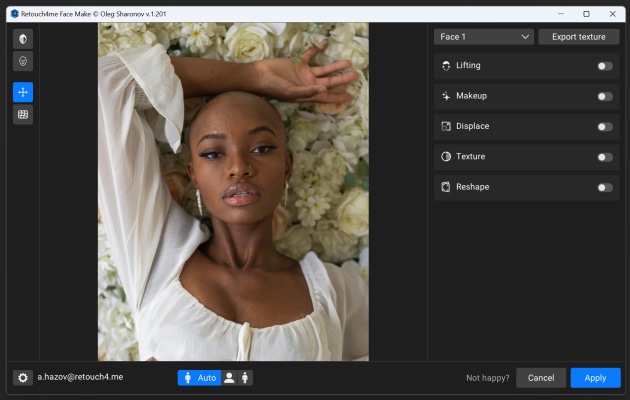Click the half-shaded face icon in left toolbar
Screen dimensions: 630x400
(23, 38)
